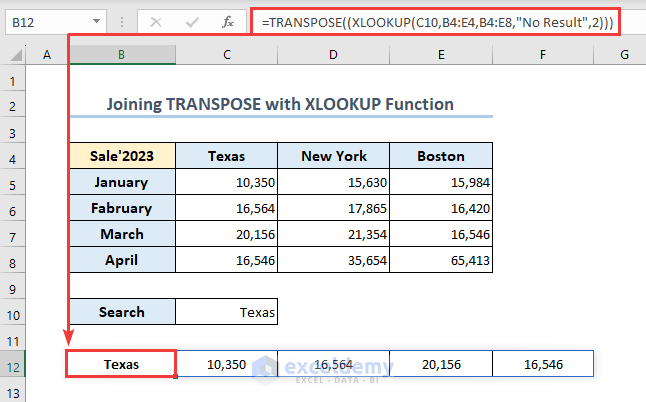This screenshot has height=402, width=646.
Task: Click the New York column heading cell
Action: [x=333, y=156]
